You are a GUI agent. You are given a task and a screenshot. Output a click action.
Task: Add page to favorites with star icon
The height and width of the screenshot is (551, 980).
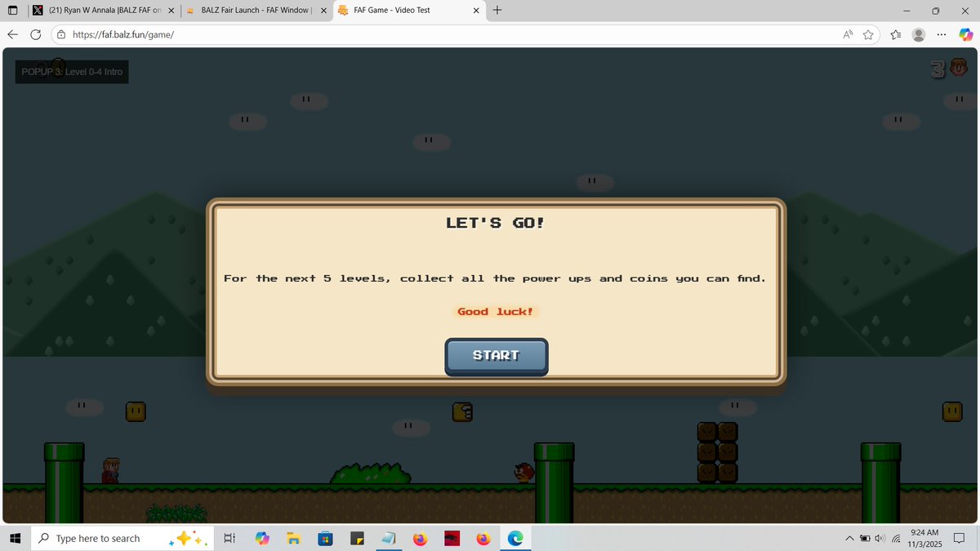pyautogui.click(x=868, y=34)
